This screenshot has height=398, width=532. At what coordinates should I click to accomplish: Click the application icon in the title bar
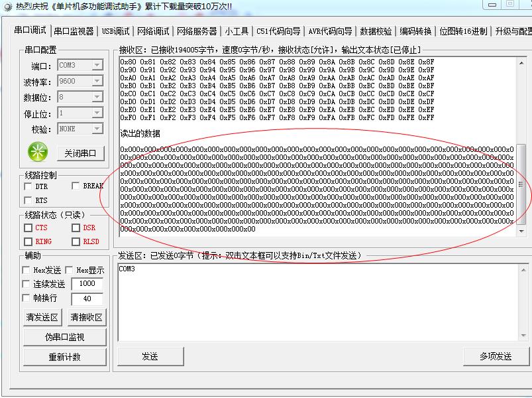tap(7, 6)
